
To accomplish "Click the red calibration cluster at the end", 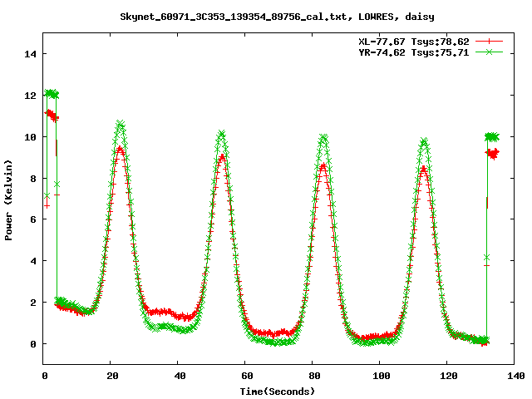I will click(493, 154).
